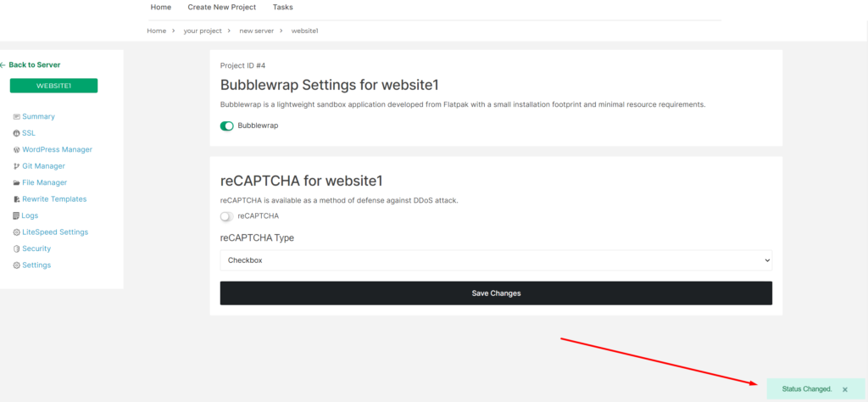Open 'your project' breadcrumb link
This screenshot has height=402, width=868.
coord(203,31)
